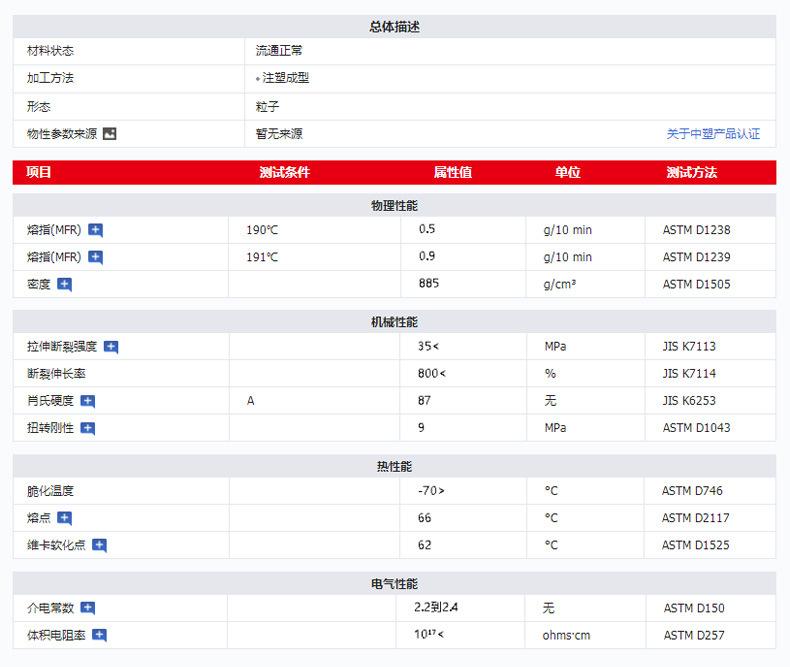Open the image icon beside 物性参数来源

110,133
